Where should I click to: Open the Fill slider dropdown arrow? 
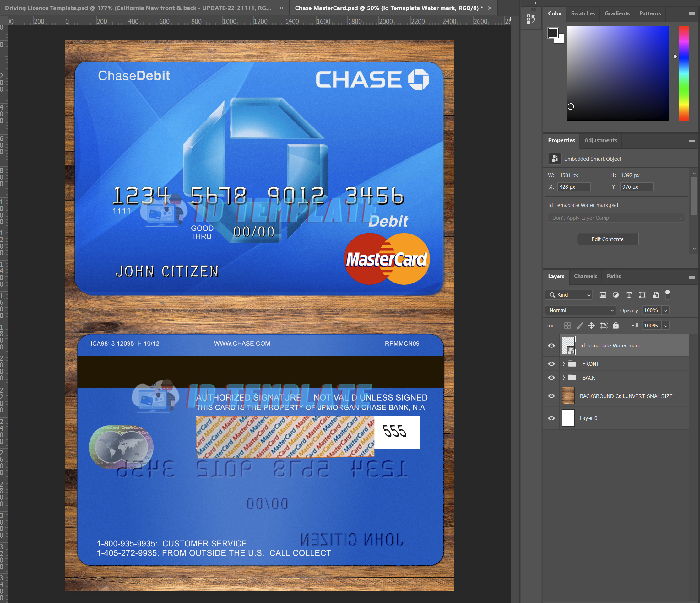[665, 326]
